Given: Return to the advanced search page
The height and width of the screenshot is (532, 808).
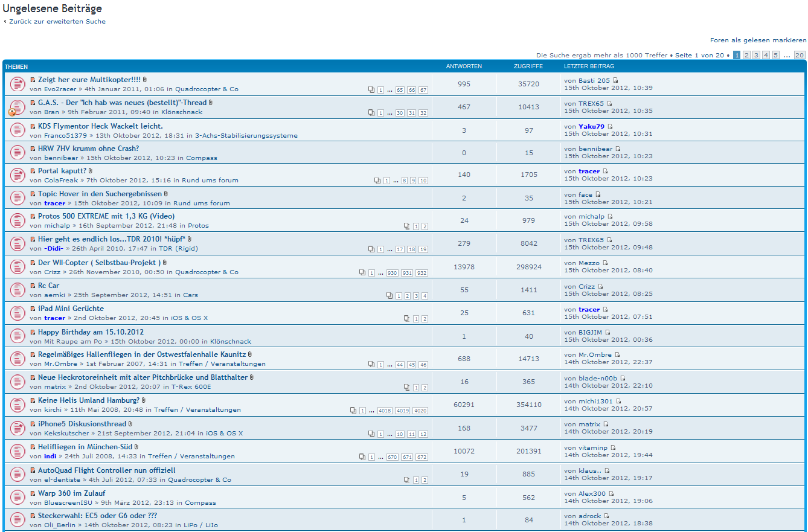Looking at the screenshot, I should tap(57, 21).
